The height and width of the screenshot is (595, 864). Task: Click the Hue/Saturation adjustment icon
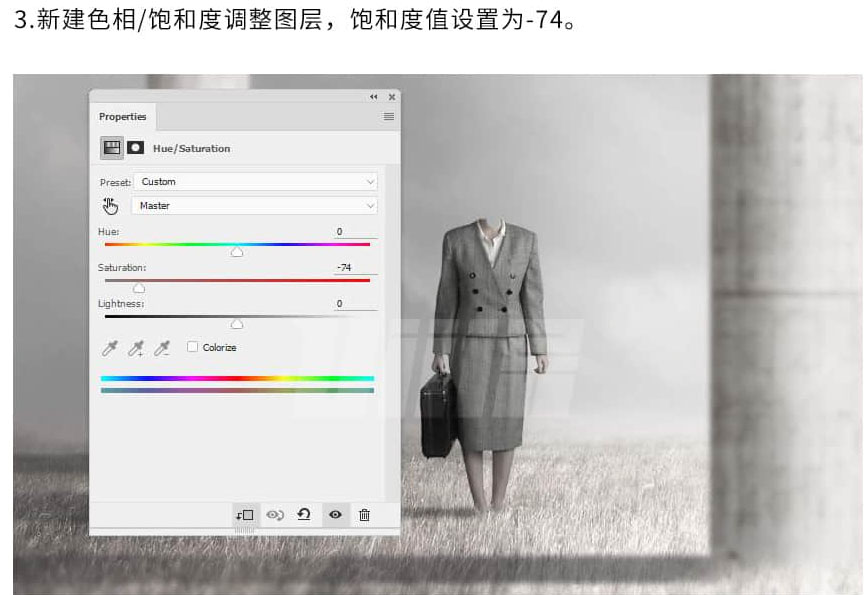pyautogui.click(x=112, y=148)
